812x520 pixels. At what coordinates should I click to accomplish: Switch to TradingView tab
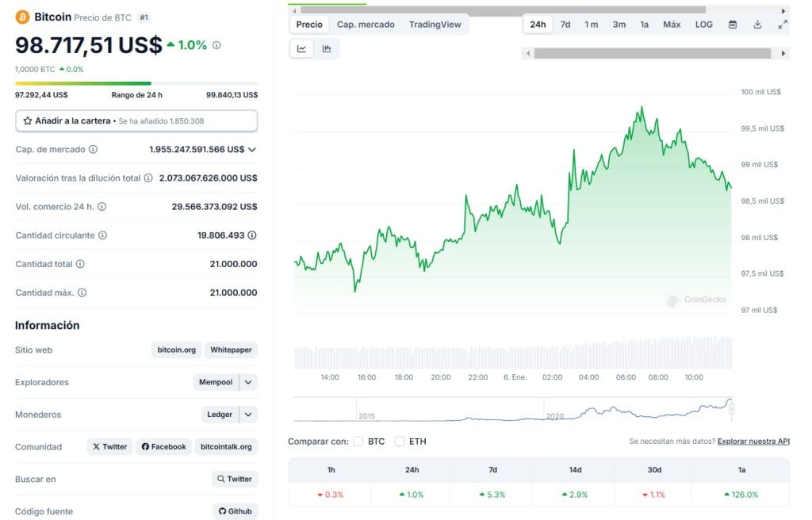click(435, 25)
